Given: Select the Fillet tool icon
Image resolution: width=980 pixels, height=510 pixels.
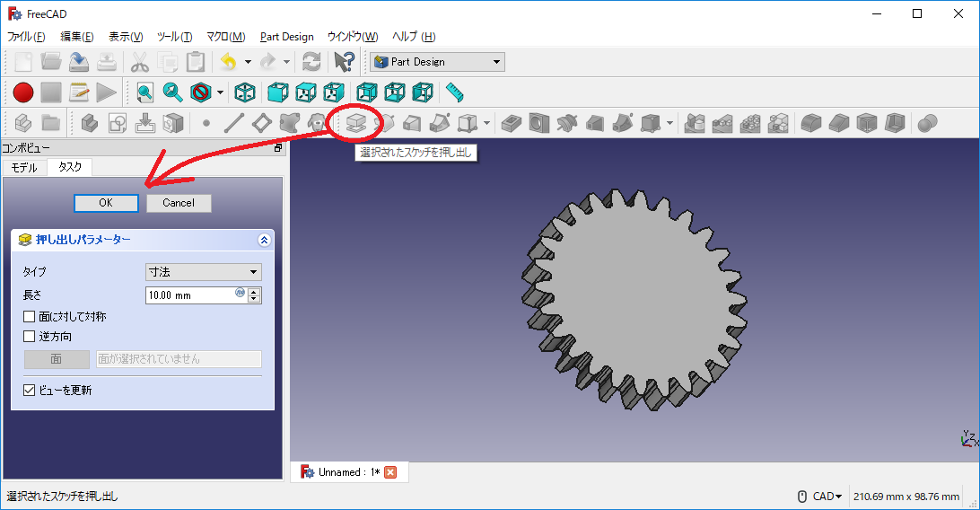Looking at the screenshot, I should click(811, 123).
